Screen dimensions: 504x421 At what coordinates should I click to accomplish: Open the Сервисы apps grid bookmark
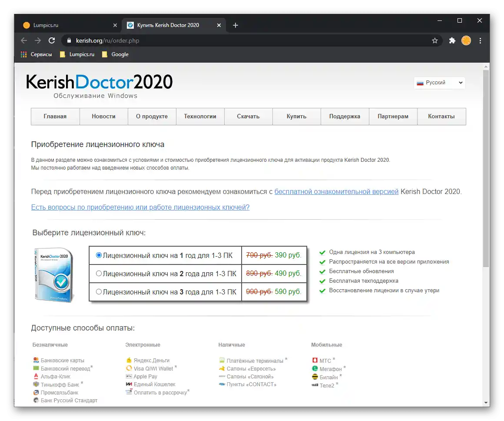[36, 54]
